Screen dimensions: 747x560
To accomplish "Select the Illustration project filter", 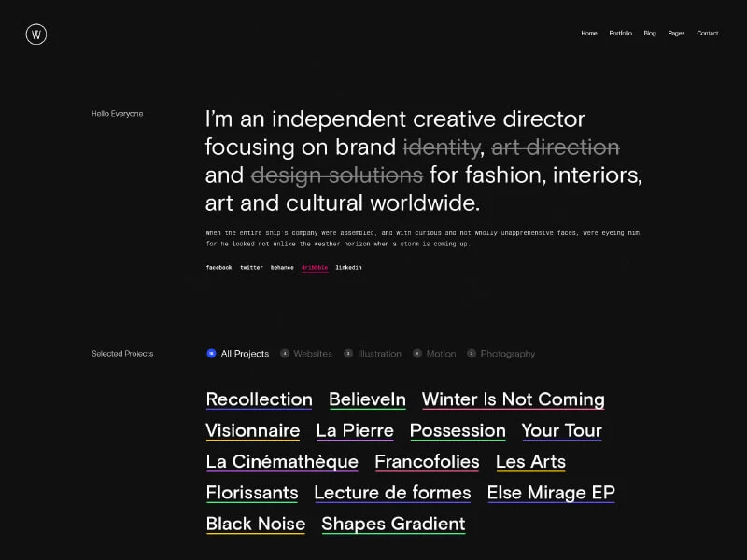I will click(x=379, y=354).
